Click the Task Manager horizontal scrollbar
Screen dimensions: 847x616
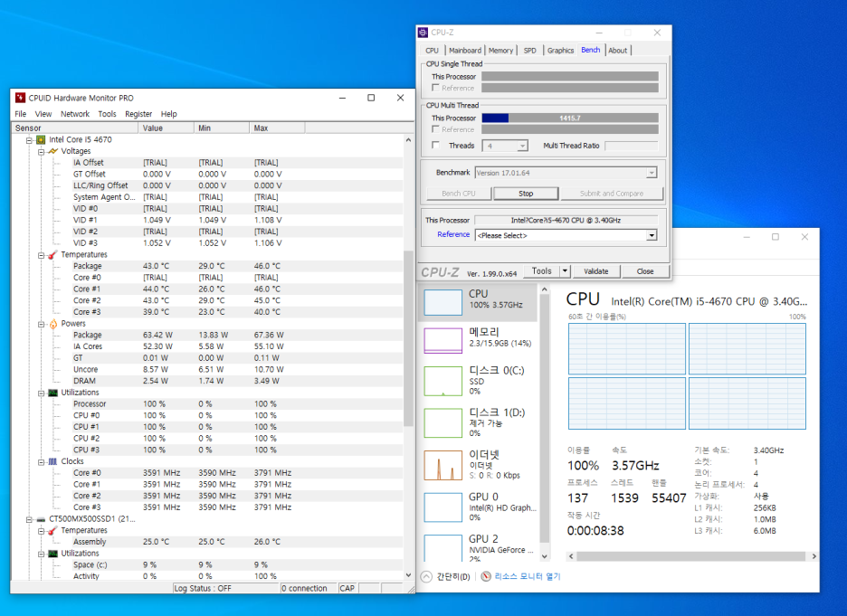click(x=690, y=556)
